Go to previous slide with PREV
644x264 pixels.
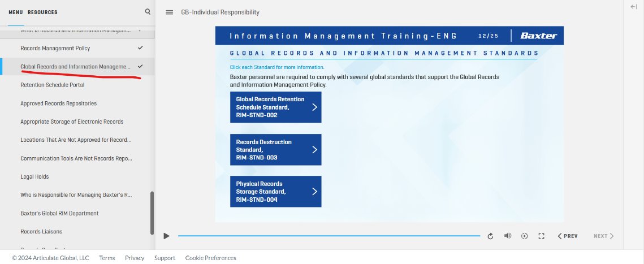tap(568, 236)
